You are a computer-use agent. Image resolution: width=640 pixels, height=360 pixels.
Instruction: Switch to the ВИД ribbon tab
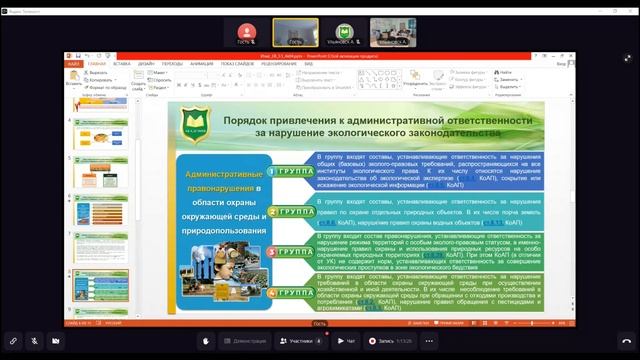click(309, 64)
